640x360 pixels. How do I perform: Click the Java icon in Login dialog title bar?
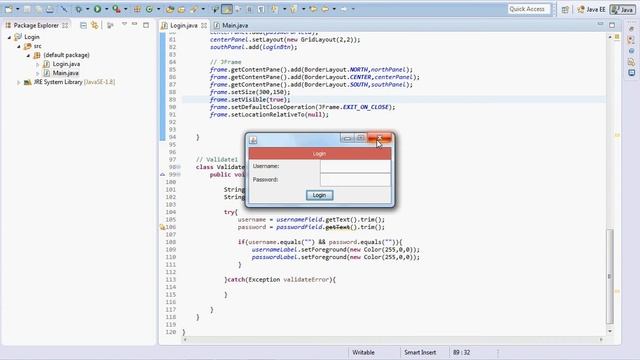point(253,140)
